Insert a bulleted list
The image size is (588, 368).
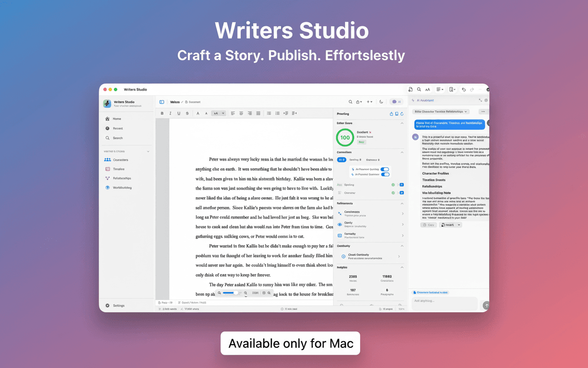pos(269,113)
